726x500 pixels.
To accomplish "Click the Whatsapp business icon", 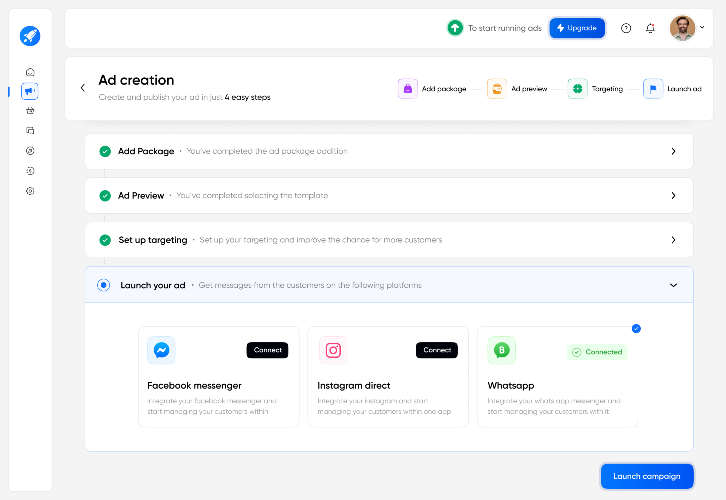I will (x=501, y=350).
